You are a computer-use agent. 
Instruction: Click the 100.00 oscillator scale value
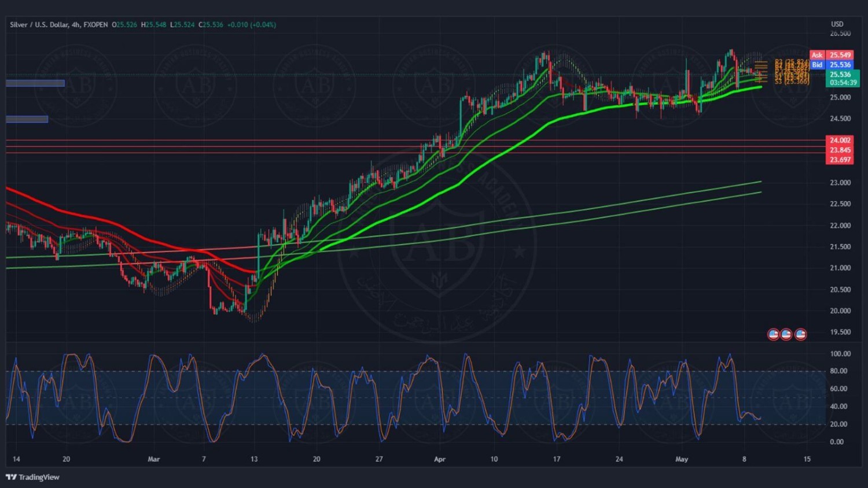point(840,354)
